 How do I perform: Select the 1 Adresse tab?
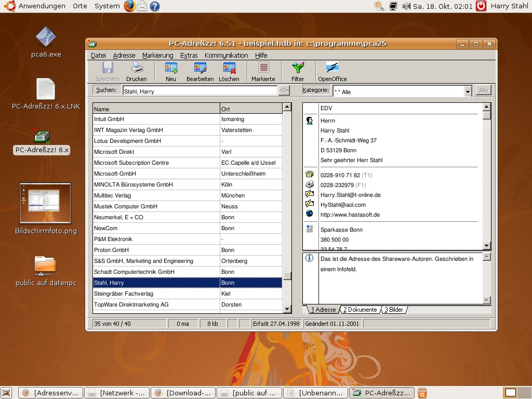coord(323,310)
